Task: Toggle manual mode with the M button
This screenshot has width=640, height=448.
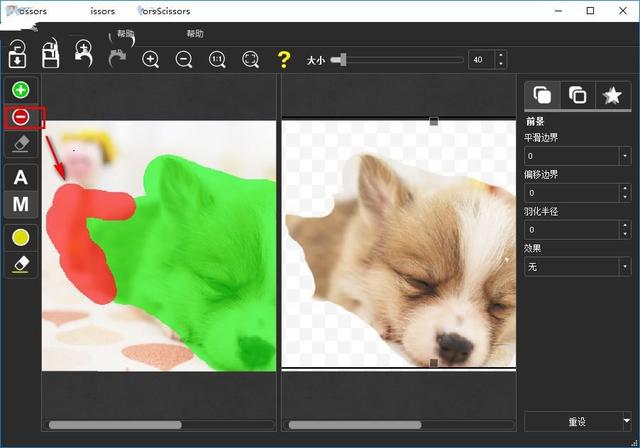Action: coord(20,205)
